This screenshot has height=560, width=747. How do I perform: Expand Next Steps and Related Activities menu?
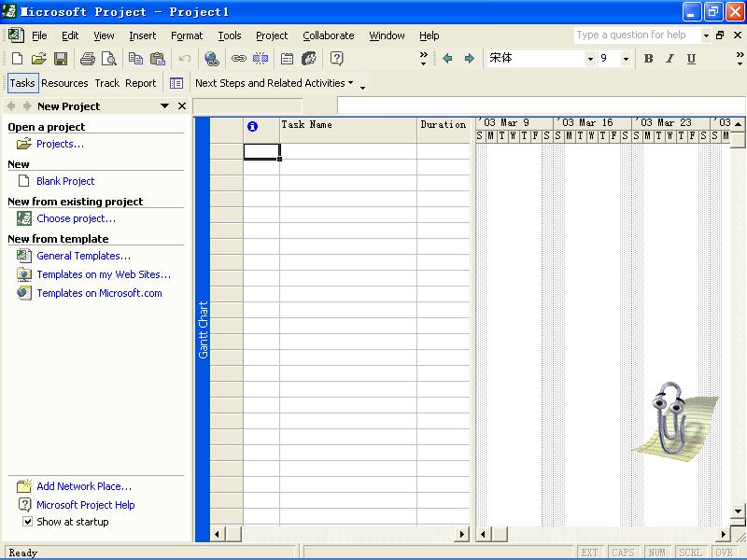(275, 83)
